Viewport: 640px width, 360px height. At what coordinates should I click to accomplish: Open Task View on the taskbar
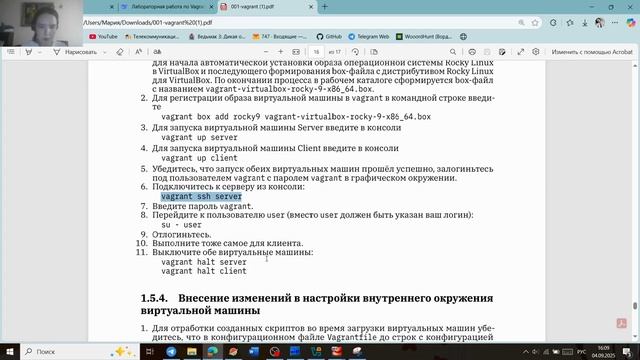[x=150, y=351]
